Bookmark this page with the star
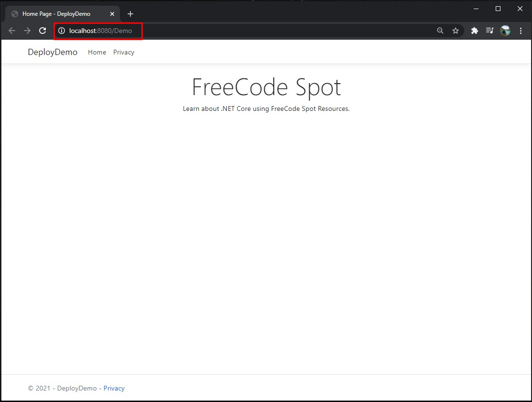 click(x=456, y=31)
